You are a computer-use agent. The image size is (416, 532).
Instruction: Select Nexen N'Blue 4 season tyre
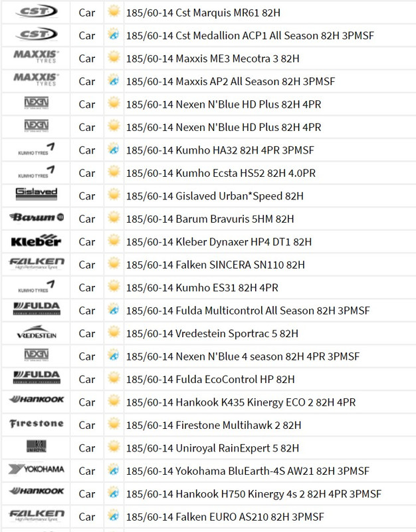click(243, 356)
